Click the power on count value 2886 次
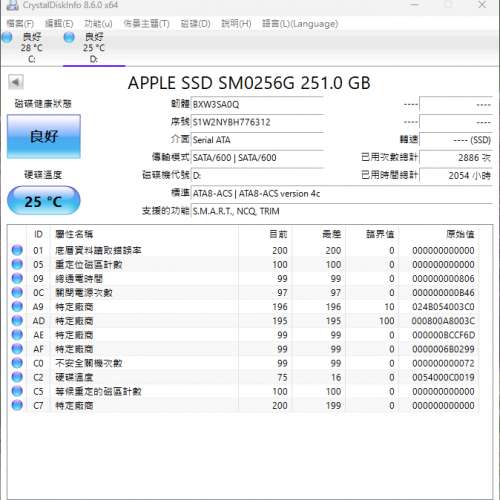This screenshot has height=500, width=500. tap(456, 158)
